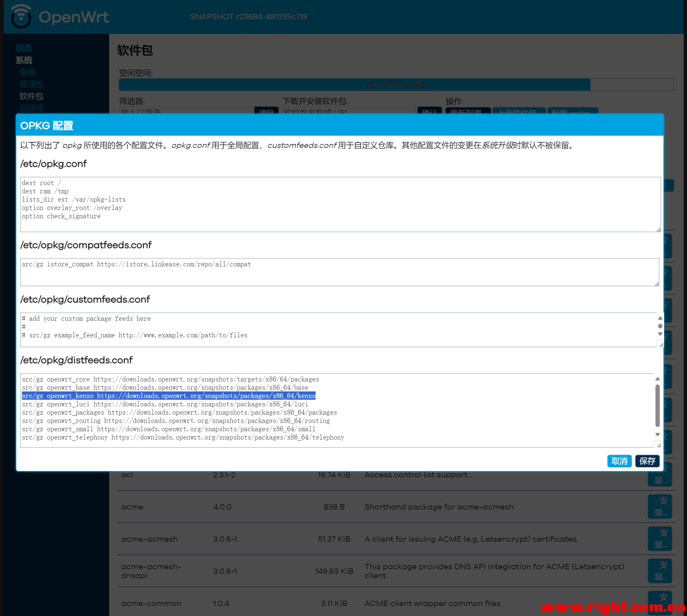687x616 pixels.
Task: Click the 'option overlay_root /overlay' line
Action: coord(72,208)
